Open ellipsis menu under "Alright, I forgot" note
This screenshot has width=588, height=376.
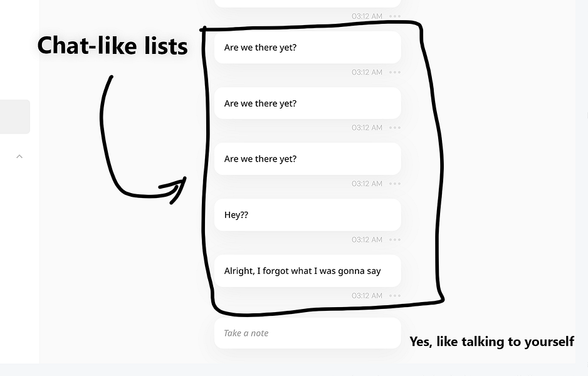coord(394,295)
